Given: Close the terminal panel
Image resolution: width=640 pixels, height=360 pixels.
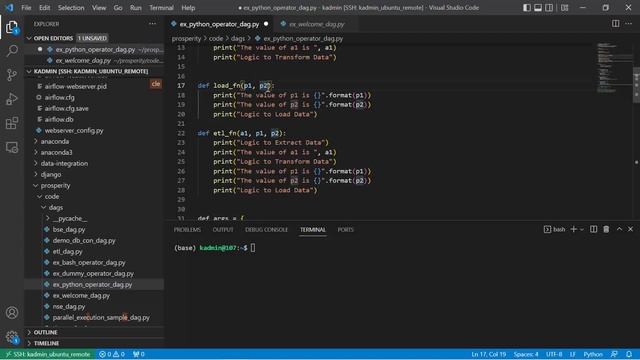Looking at the screenshot, I should click(630, 229).
